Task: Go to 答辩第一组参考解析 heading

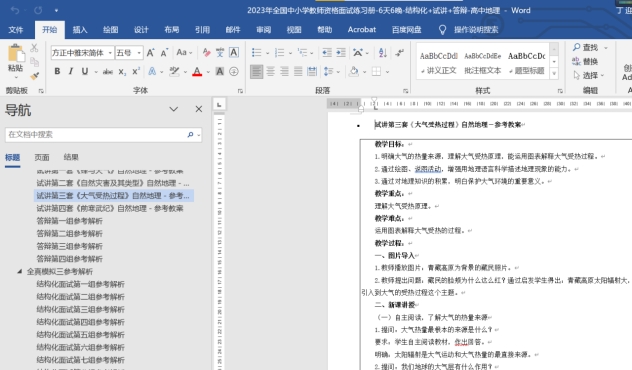Action: coord(69,221)
